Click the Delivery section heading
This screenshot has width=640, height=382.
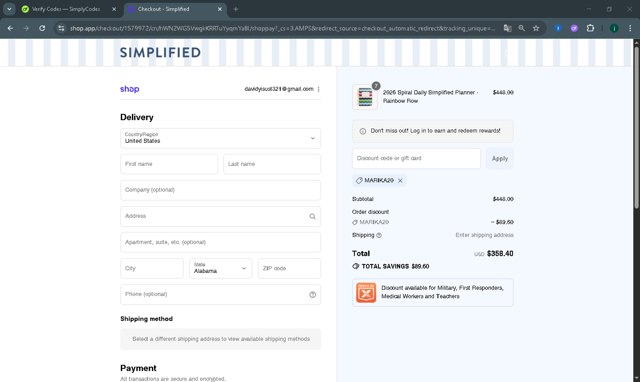[137, 118]
